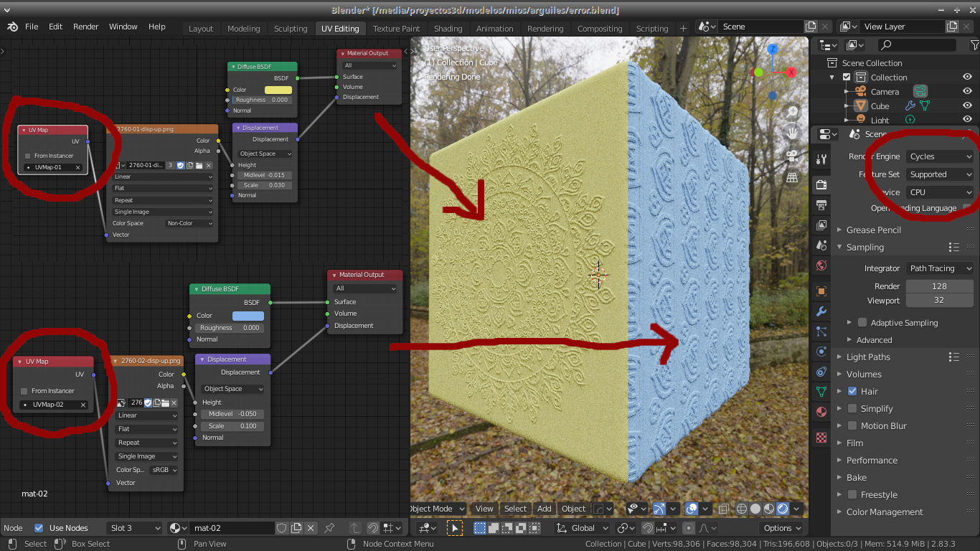Open the yellow Color swatch in Diffuse BSDF
Screen dimensions: 980x551
click(278, 90)
